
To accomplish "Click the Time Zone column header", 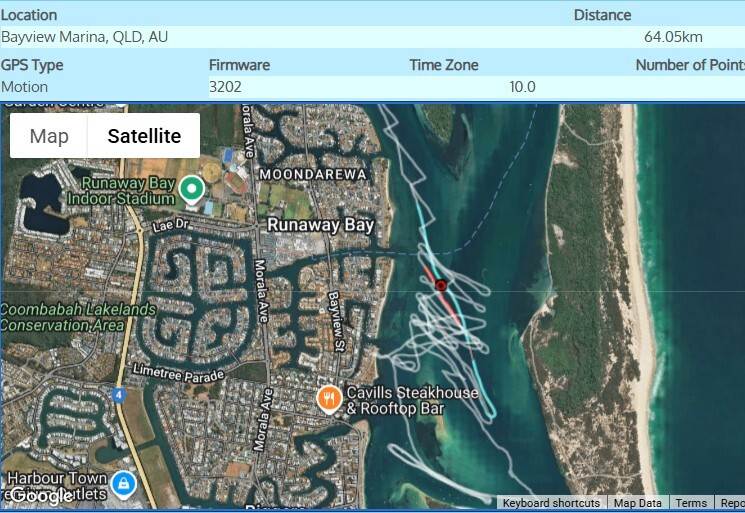I will (x=444, y=65).
